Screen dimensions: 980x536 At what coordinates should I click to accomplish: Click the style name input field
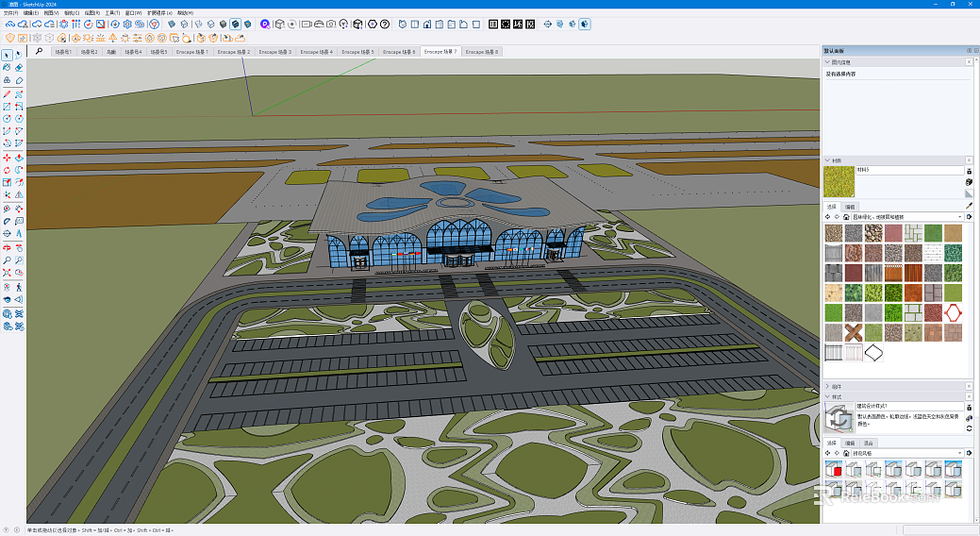(x=910, y=406)
